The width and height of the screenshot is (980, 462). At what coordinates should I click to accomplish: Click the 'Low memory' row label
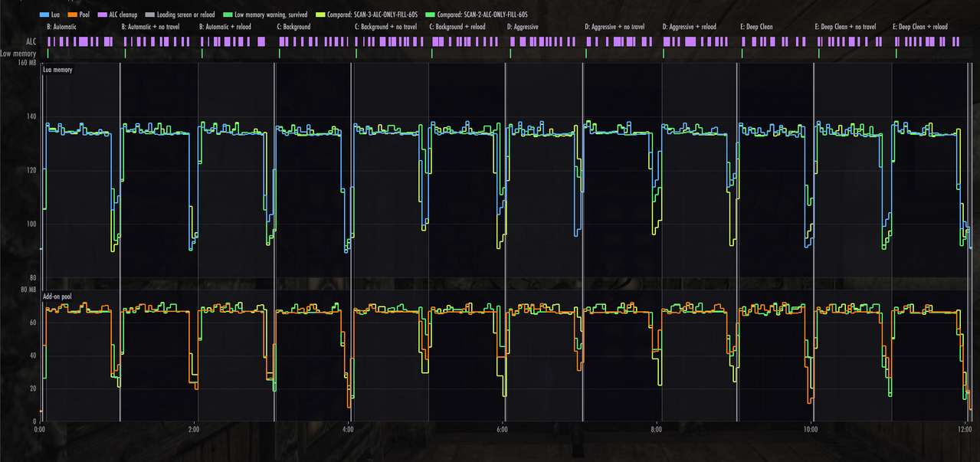19,54
